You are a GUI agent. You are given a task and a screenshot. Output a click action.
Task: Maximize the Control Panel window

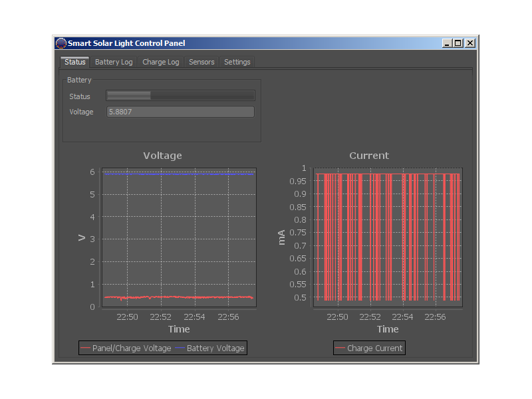coord(458,43)
